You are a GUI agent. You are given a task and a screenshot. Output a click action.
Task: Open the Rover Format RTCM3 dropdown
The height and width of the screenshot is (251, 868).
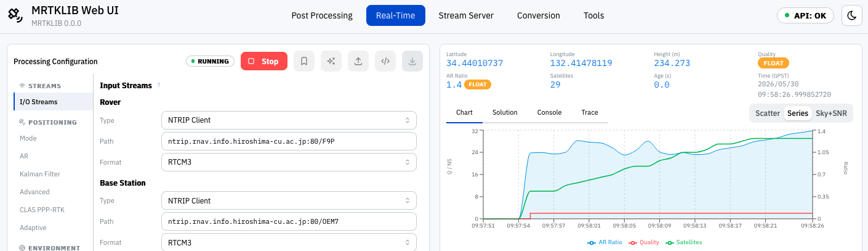pyautogui.click(x=289, y=162)
